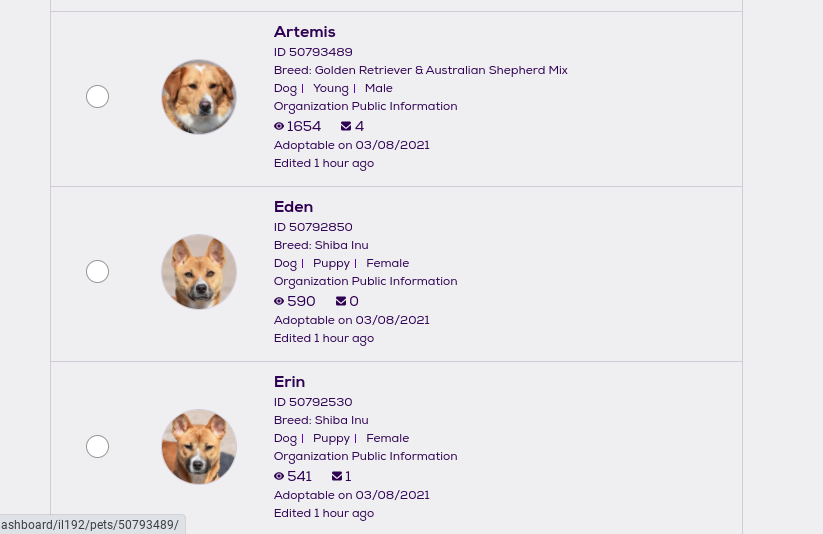Viewport: 823px width, 534px height.
Task: Select the Eden radio button
Action: click(x=97, y=272)
